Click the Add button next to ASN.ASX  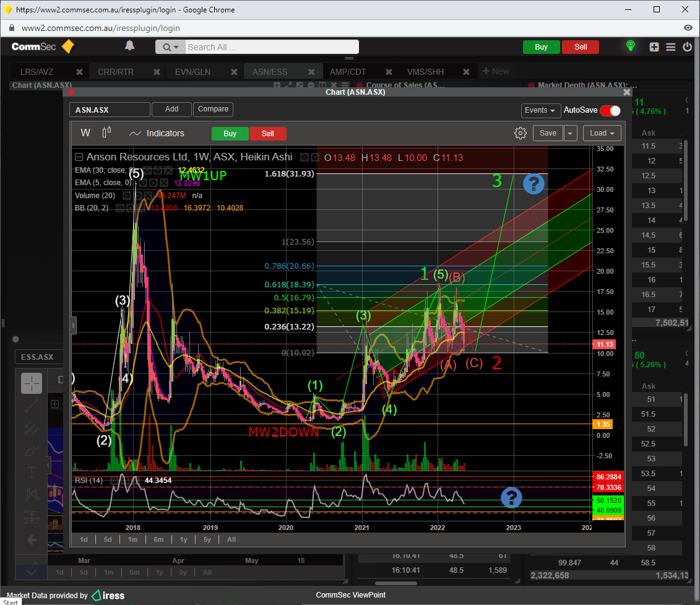(172, 110)
